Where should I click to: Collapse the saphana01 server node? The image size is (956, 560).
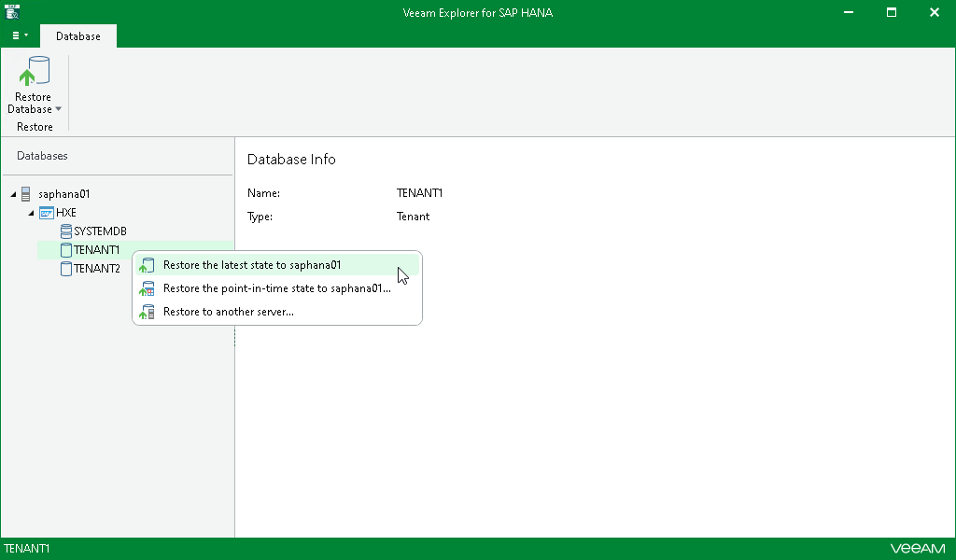click(x=13, y=194)
